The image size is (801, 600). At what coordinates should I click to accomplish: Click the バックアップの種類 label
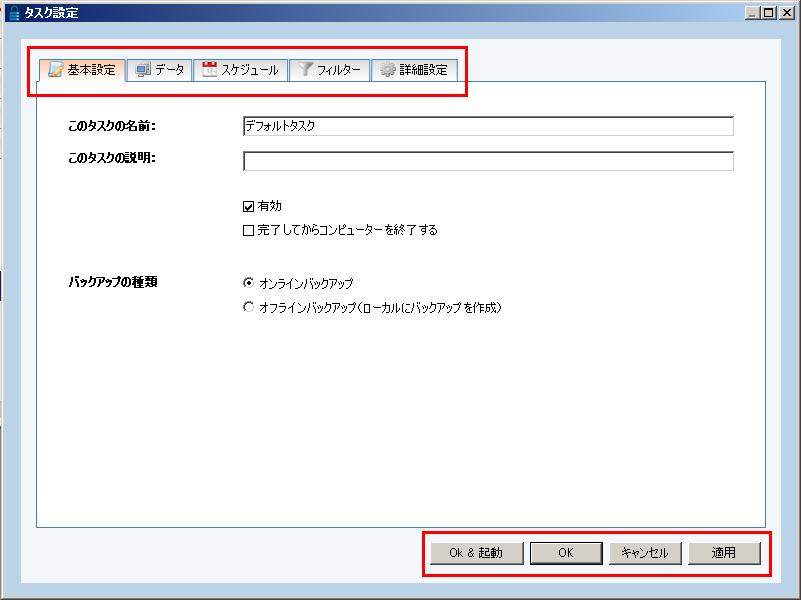(113, 282)
